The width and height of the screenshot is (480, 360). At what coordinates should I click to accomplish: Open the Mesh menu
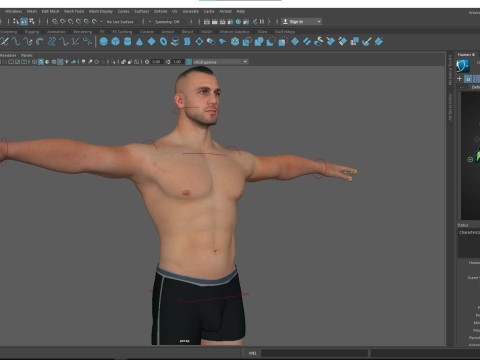32,11
